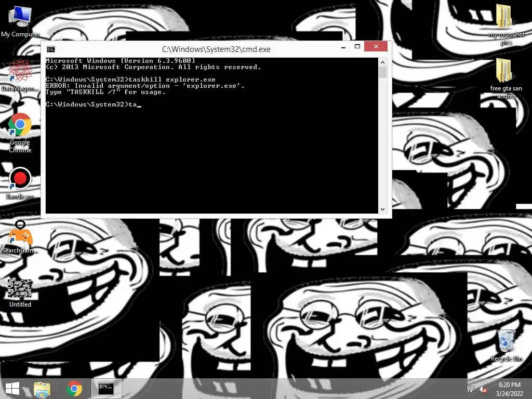The image size is (532, 399).
Task: Click cmd scrollbar down arrow
Action: 383,209
